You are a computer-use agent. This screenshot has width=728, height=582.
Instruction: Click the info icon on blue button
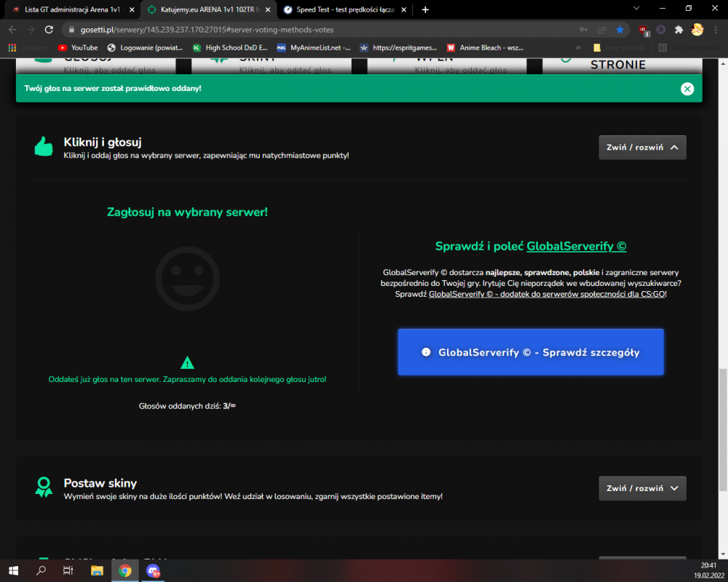coord(426,352)
